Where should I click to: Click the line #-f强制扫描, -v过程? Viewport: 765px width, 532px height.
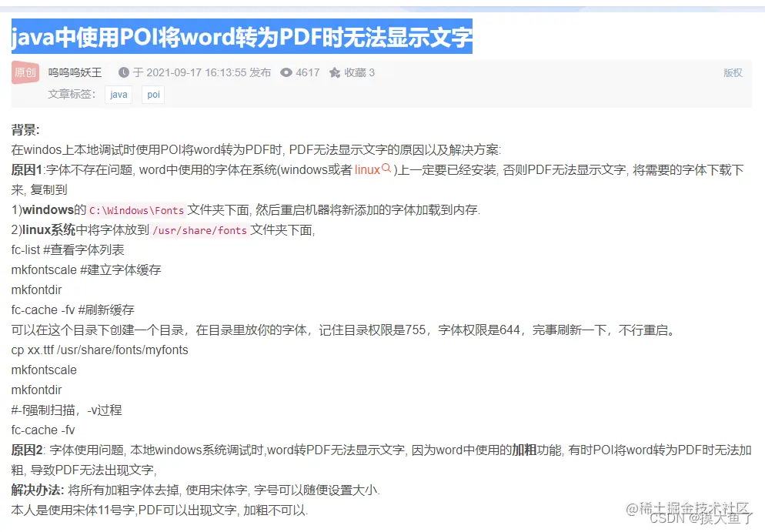point(66,410)
